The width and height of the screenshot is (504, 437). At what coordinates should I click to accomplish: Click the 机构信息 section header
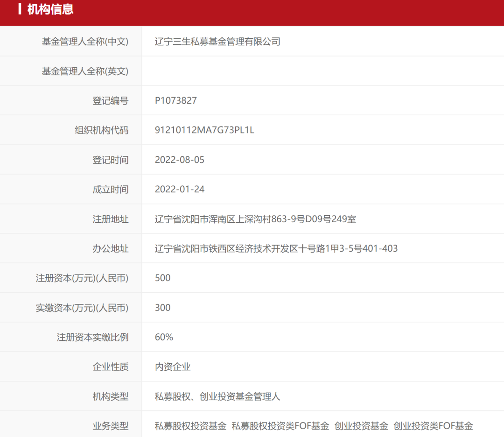point(50,9)
